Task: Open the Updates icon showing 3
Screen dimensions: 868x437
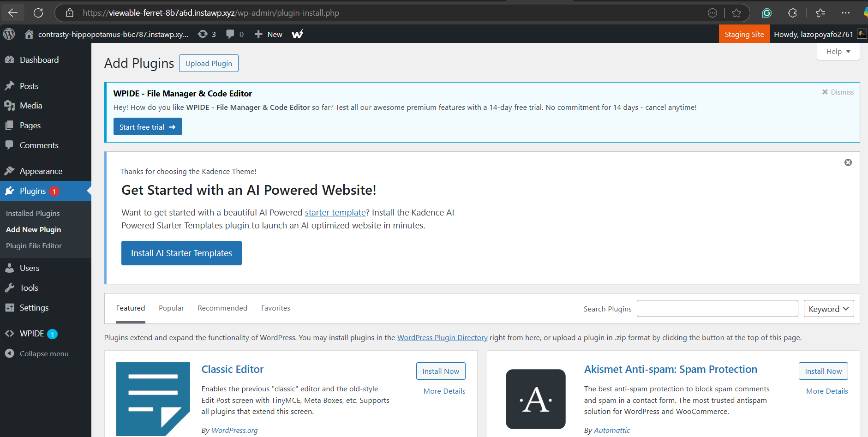Action: (207, 34)
